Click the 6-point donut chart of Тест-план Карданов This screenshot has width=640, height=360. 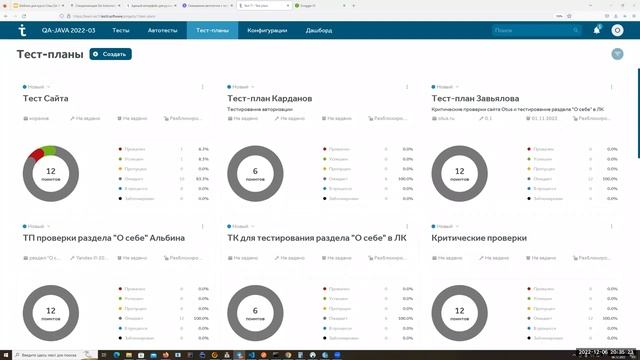tap(255, 173)
